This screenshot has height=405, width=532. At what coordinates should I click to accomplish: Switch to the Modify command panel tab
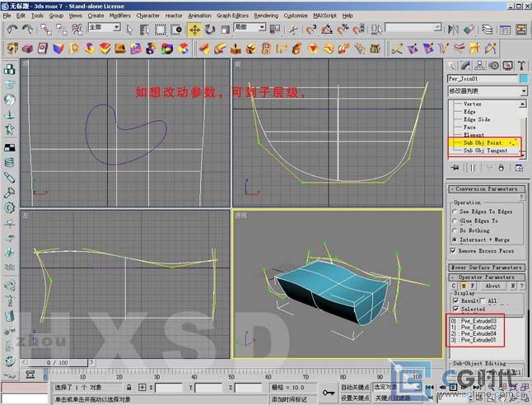pos(465,66)
